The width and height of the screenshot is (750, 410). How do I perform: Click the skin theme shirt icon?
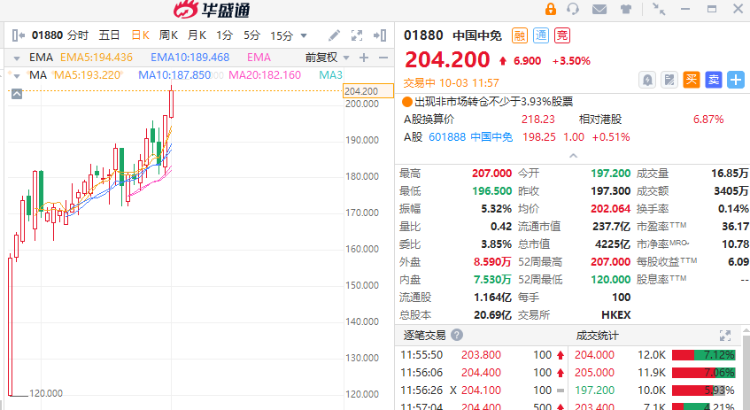click(627, 9)
